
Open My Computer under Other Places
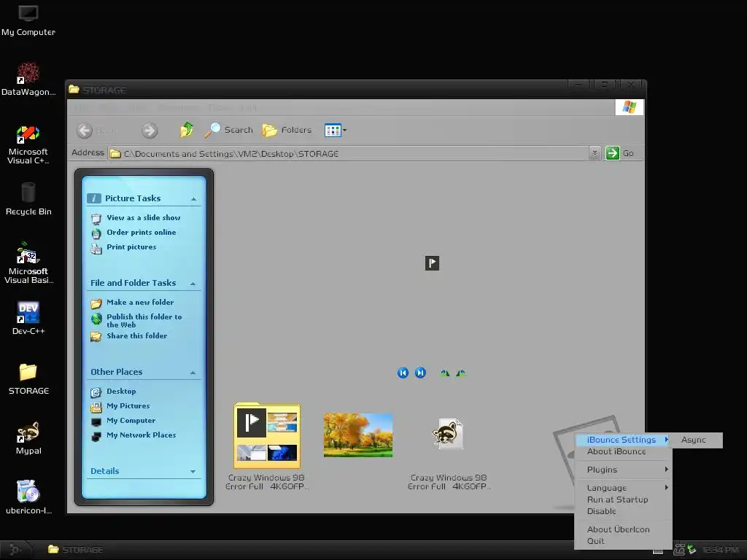coord(131,421)
